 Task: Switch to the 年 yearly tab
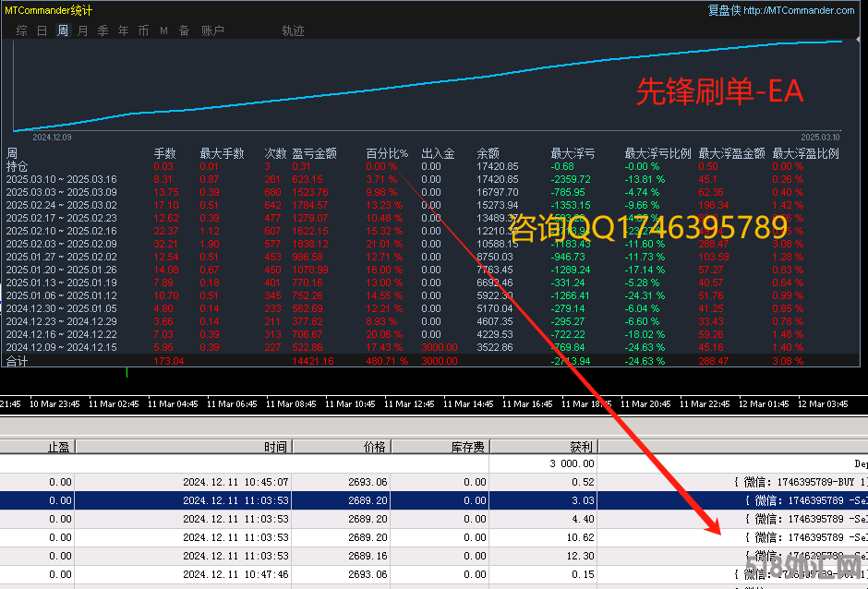pyautogui.click(x=124, y=30)
